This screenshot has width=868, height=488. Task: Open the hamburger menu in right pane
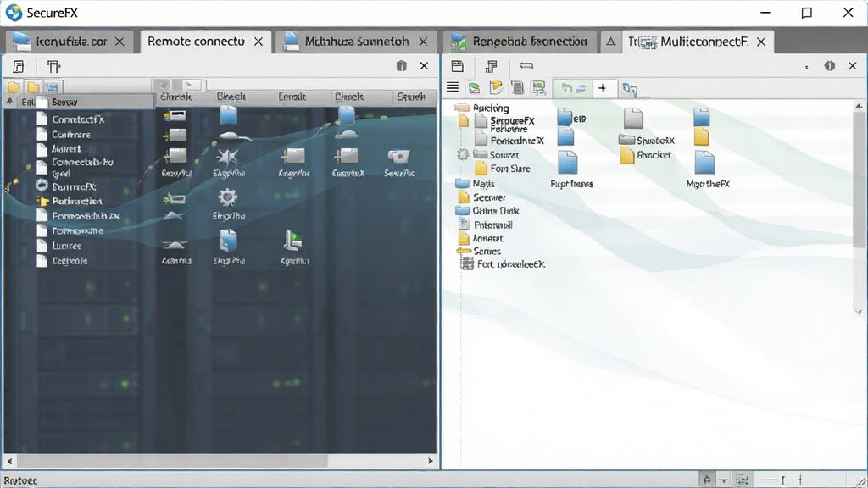[x=453, y=87]
